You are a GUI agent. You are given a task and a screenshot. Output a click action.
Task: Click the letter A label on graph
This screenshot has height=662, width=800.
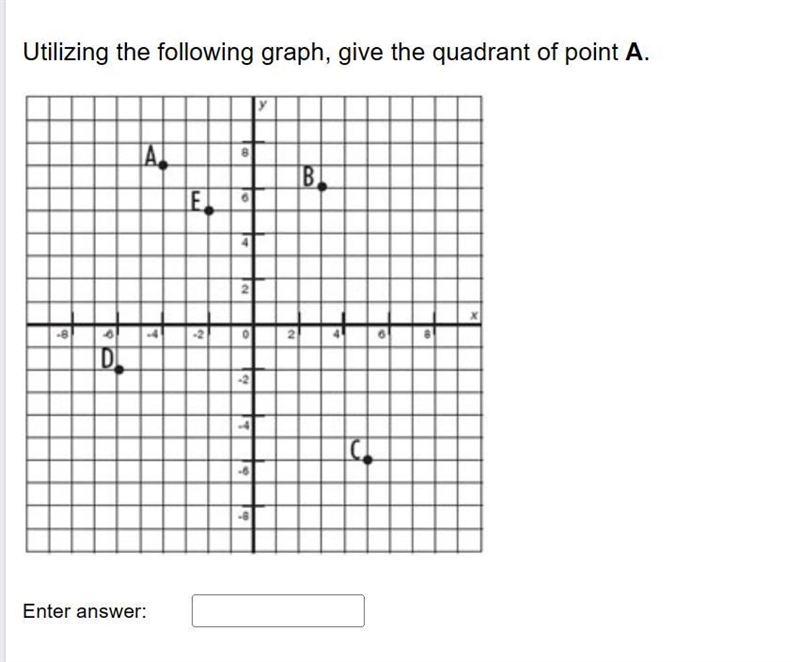click(x=150, y=156)
